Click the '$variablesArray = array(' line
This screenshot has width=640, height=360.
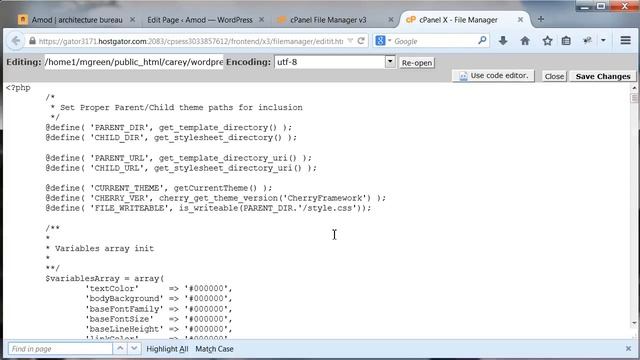click(104, 278)
